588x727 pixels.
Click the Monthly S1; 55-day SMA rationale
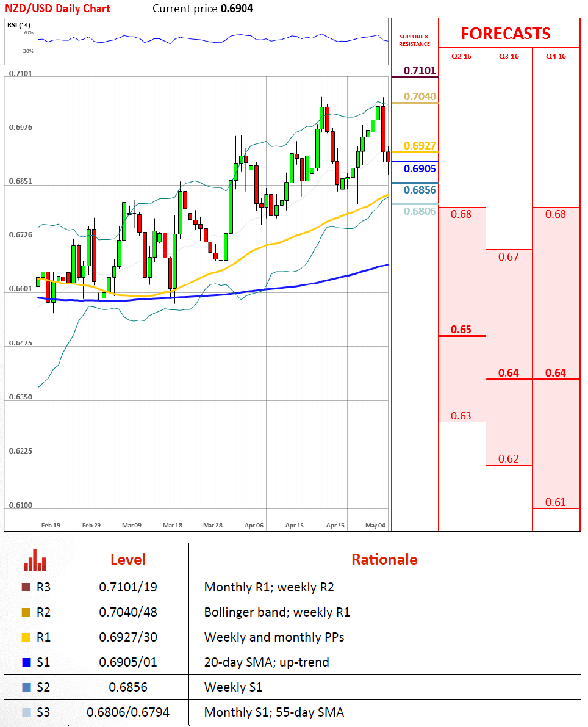274,712
